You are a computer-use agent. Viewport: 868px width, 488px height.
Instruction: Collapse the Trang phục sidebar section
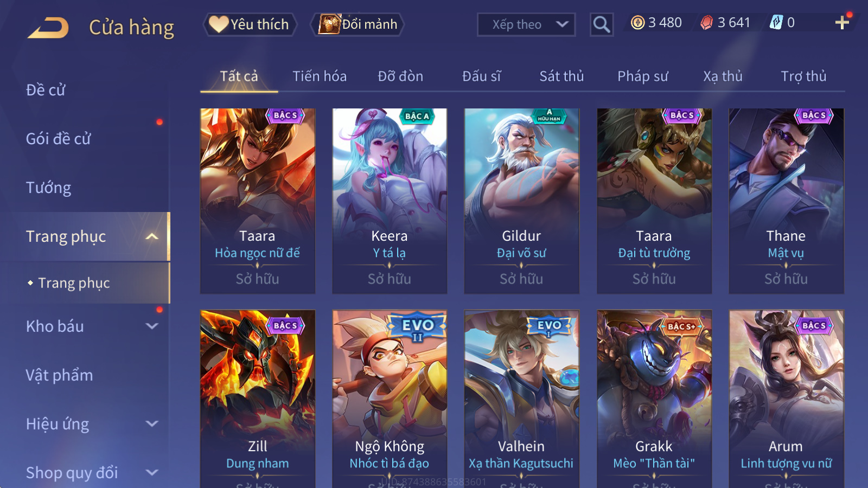(x=152, y=236)
